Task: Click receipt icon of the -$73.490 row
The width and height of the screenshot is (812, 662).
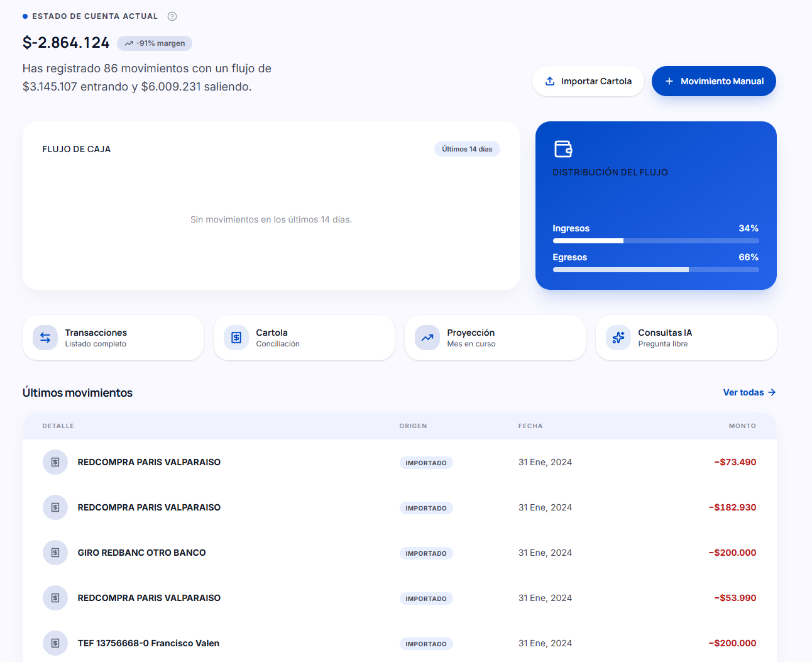Action: tap(55, 462)
